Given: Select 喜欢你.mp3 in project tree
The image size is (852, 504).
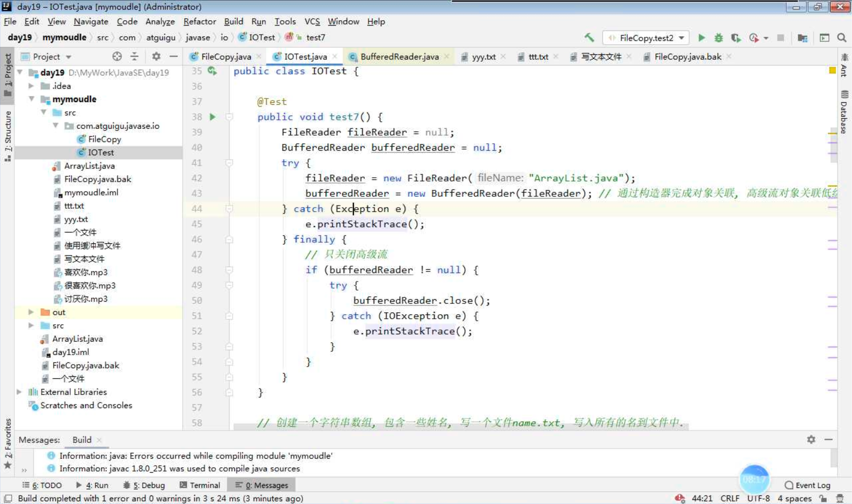Looking at the screenshot, I should click(x=86, y=272).
